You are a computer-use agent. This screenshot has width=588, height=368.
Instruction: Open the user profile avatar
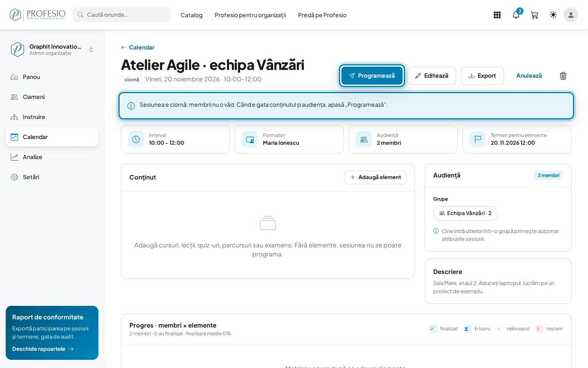pos(571,15)
